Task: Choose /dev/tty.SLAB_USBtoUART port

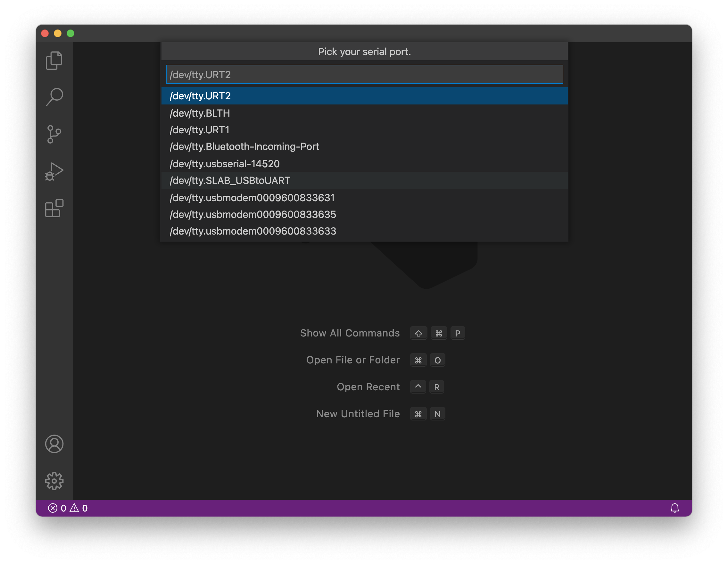Action: click(x=230, y=181)
